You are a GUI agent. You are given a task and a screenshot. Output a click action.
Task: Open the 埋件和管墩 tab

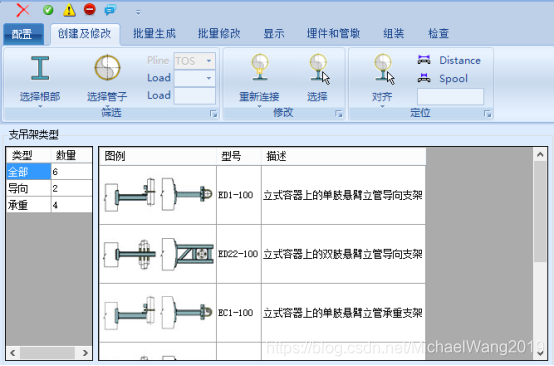click(333, 34)
